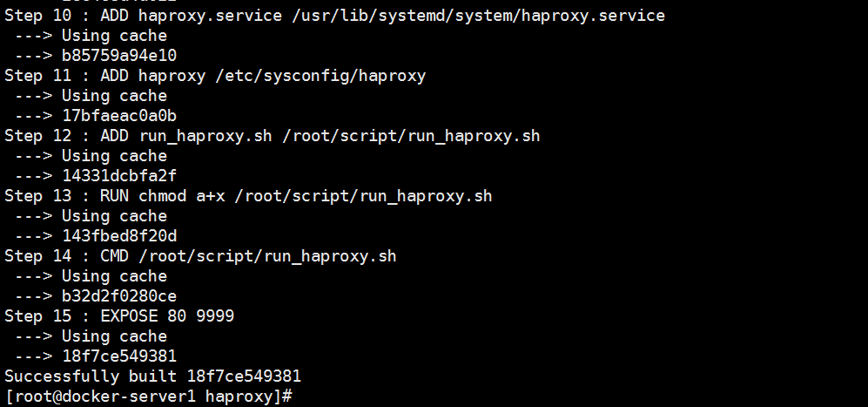Click 'Using cache' under Step 15

[114, 336]
